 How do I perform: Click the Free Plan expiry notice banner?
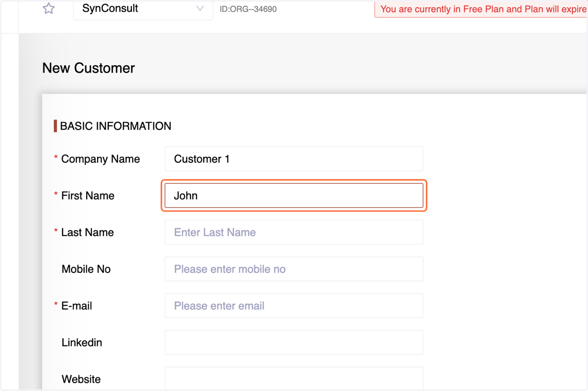481,9
